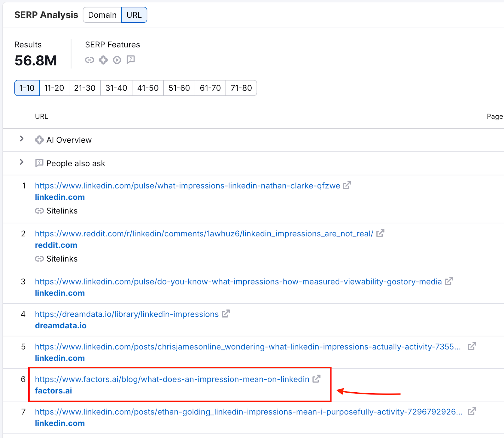Open the highlighted factors.ai blog link
Screen dimensions: 504x438
tap(172, 379)
